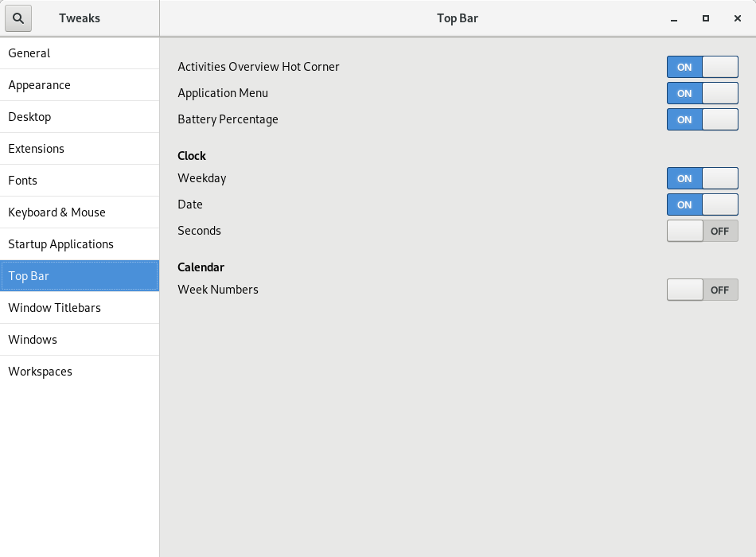The image size is (756, 557).
Task: Toggle the Battery Percentage switch
Action: tap(702, 119)
